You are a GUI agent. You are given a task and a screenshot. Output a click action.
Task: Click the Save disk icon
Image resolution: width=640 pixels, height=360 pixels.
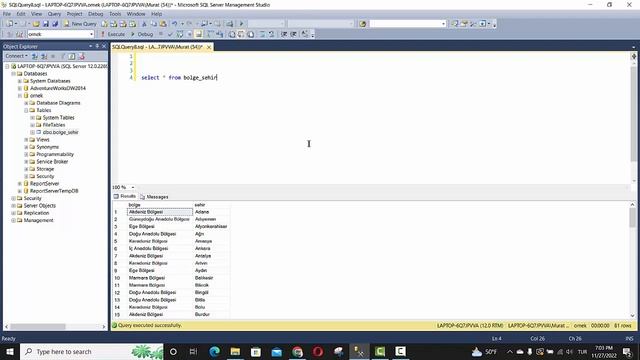46,24
